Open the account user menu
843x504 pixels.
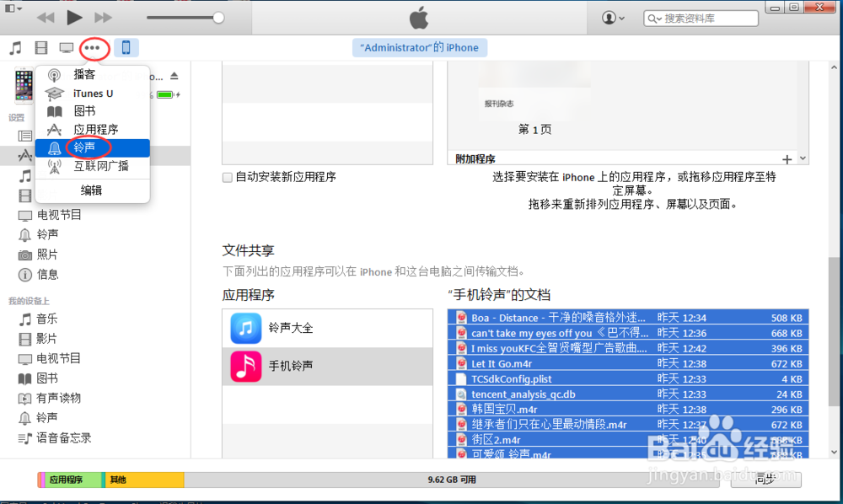coord(613,18)
